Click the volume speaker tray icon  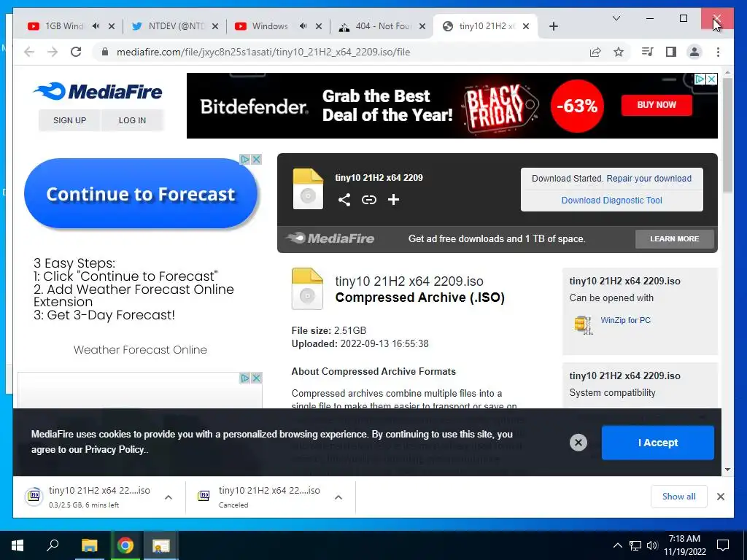coord(652,545)
